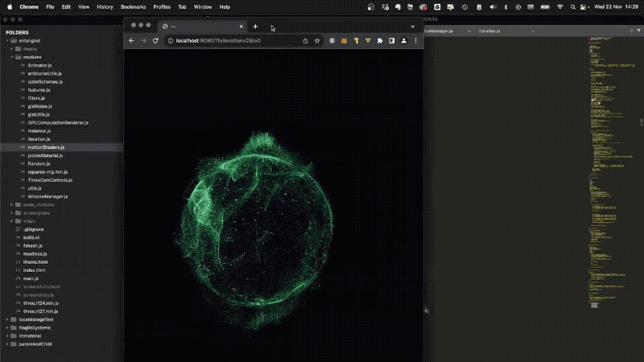Open ThreeCamControls.js file
Screen dimensions: 644x362
pos(50,180)
